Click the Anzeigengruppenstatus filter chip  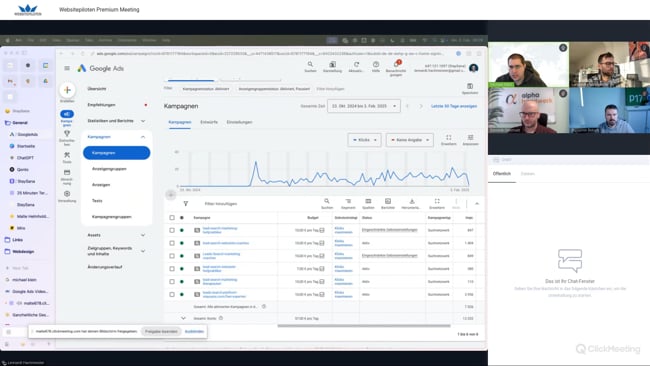[274, 89]
